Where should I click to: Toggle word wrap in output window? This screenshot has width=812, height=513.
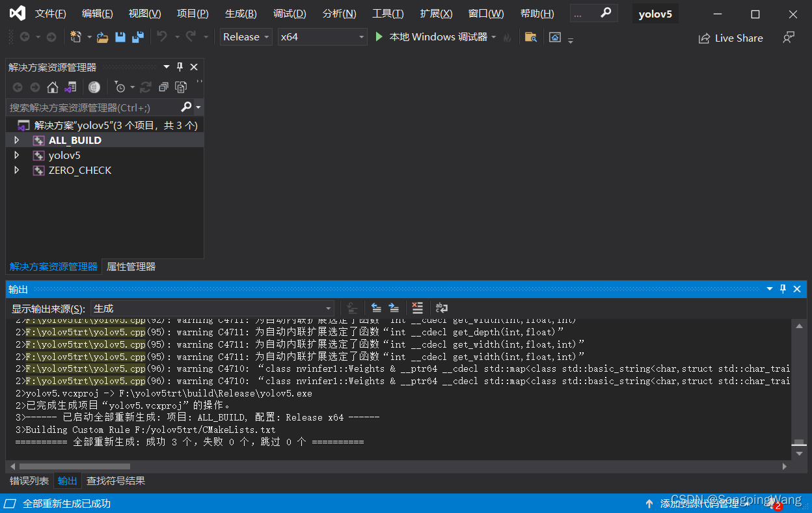coord(442,308)
